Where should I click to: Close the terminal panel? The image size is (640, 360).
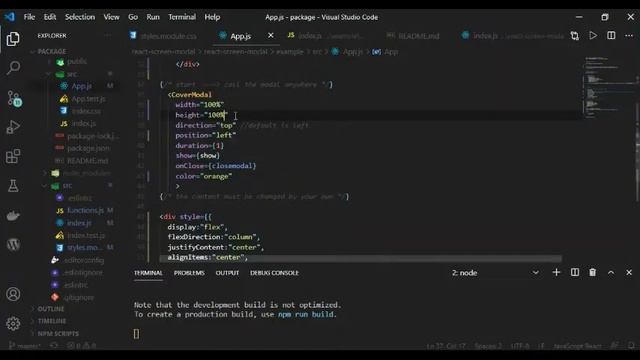(629, 272)
